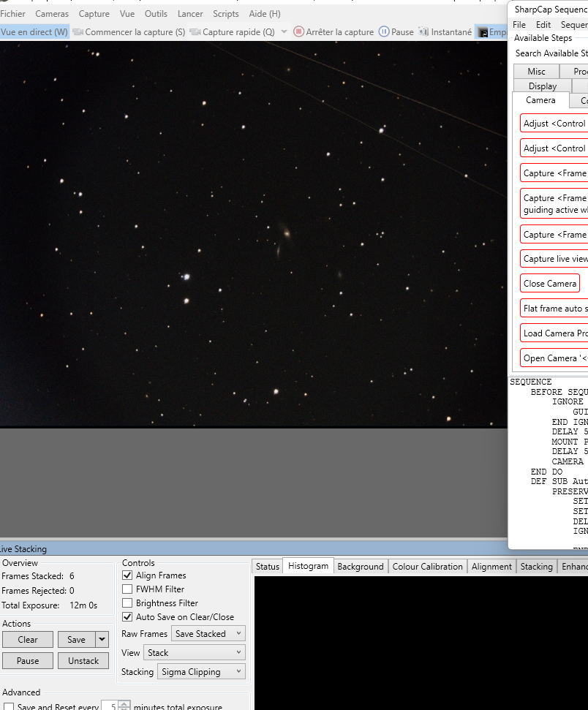Click the Instantané snapshot icon
Image resolution: width=588 pixels, height=710 pixels.
click(x=423, y=32)
